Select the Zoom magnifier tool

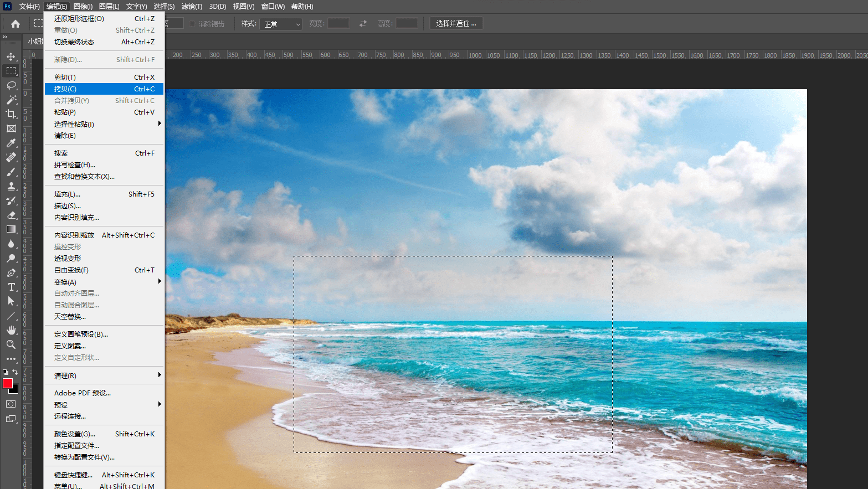(x=11, y=344)
